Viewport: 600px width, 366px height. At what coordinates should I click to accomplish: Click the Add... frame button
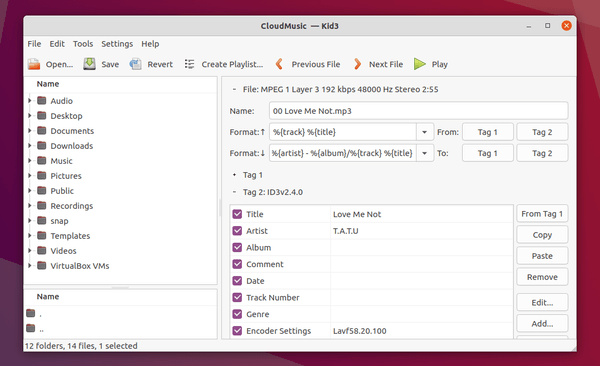click(542, 324)
